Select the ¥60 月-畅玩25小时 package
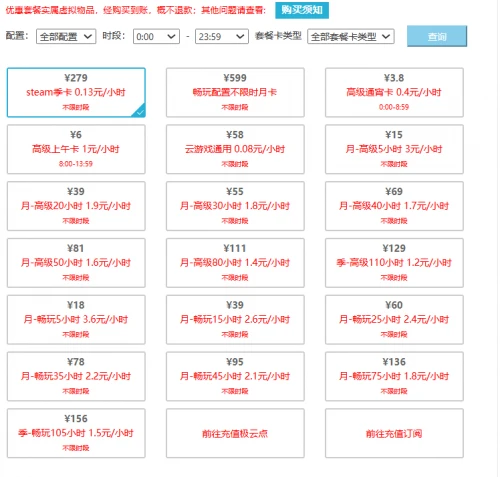The image size is (500, 477). coord(394,320)
